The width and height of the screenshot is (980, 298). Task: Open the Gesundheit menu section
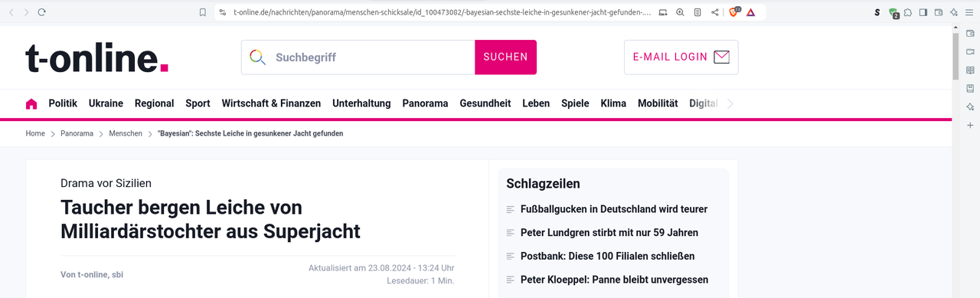pyautogui.click(x=485, y=103)
